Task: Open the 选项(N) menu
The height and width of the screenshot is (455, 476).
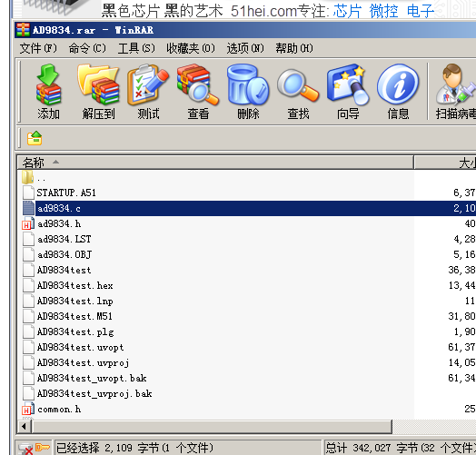Action: tap(245, 48)
